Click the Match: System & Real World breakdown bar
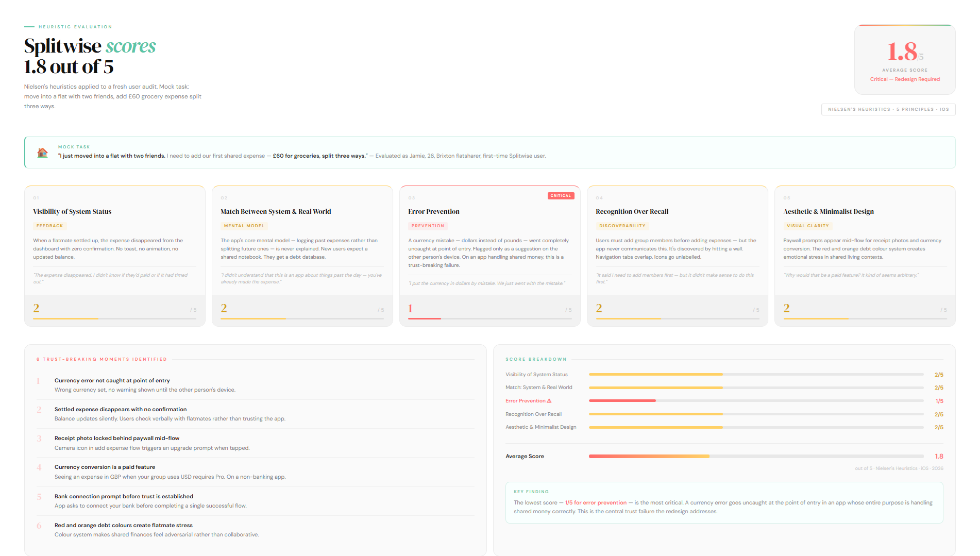 (756, 387)
